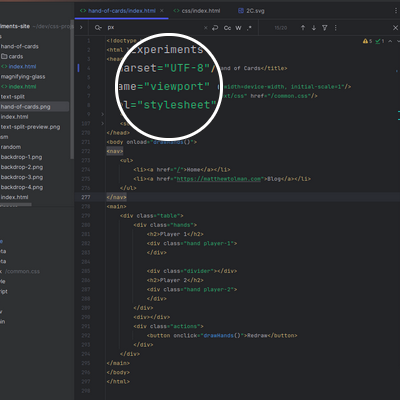Open search bar more options menu

(x=336, y=28)
